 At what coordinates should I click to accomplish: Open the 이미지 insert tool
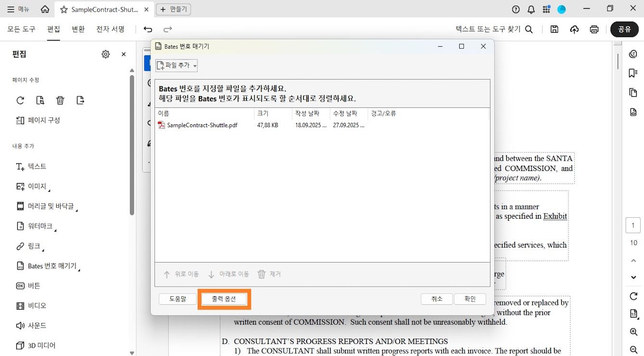coord(35,186)
